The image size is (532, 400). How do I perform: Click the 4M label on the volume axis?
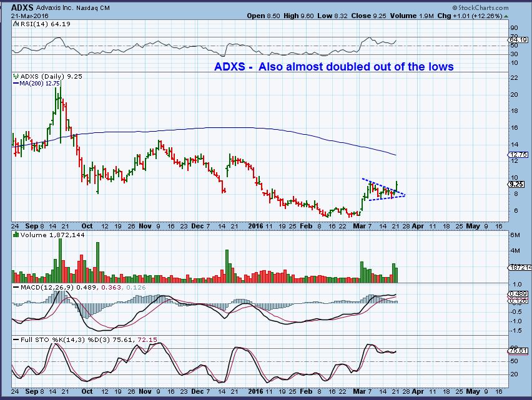click(515, 251)
